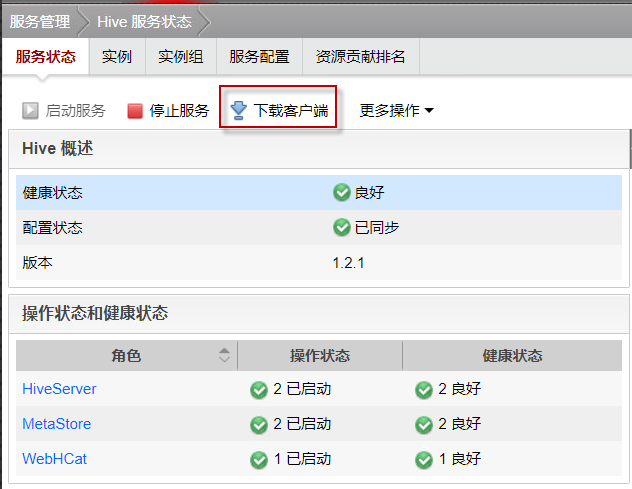Click WebHCat 良好 green check icon
The image size is (632, 489).
(424, 460)
